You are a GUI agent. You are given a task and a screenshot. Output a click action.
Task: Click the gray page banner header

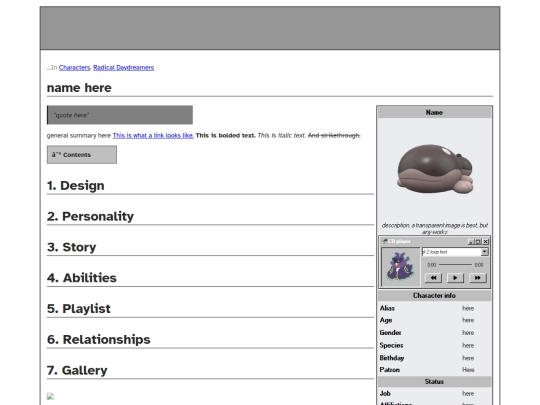click(270, 28)
